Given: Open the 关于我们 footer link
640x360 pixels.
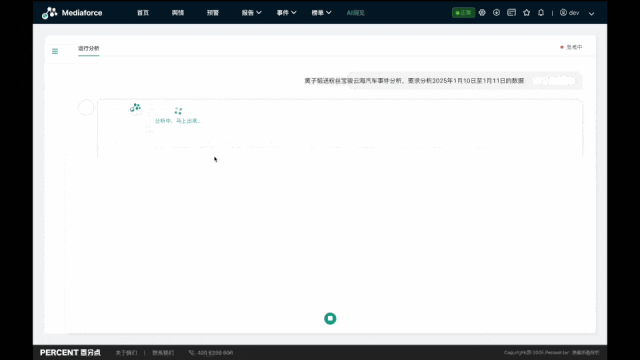Looking at the screenshot, I should [126, 353].
